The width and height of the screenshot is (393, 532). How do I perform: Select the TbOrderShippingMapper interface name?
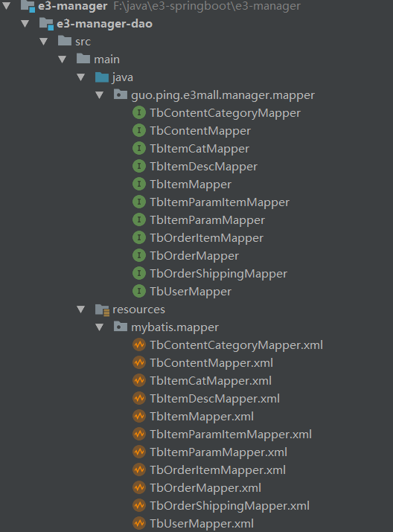pyautogui.click(x=219, y=274)
